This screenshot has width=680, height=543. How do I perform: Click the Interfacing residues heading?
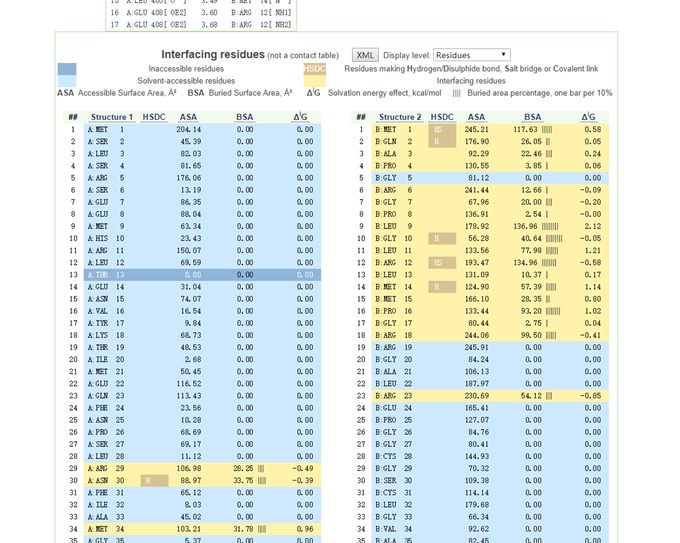[213, 54]
